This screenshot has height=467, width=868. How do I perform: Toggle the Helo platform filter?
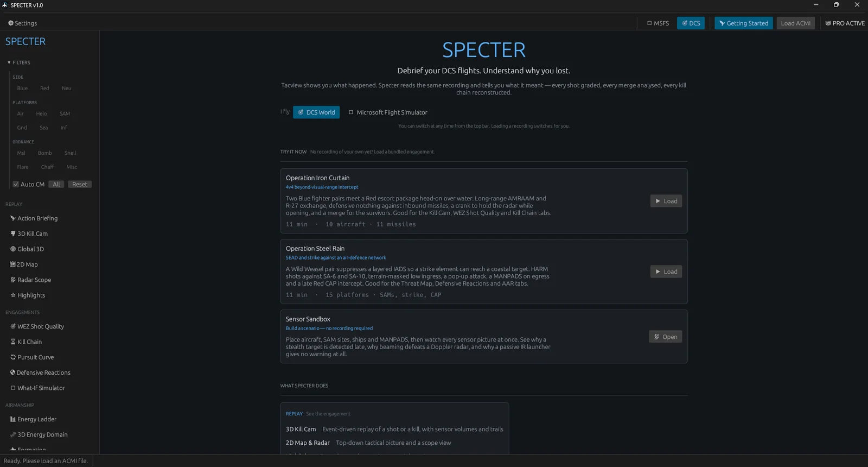pyautogui.click(x=41, y=114)
